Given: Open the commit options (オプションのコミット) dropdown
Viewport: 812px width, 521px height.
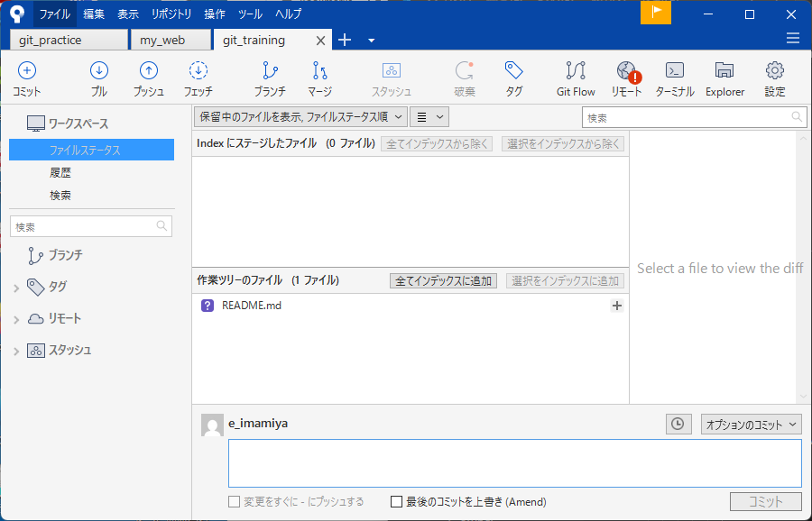Looking at the screenshot, I should tap(752, 425).
